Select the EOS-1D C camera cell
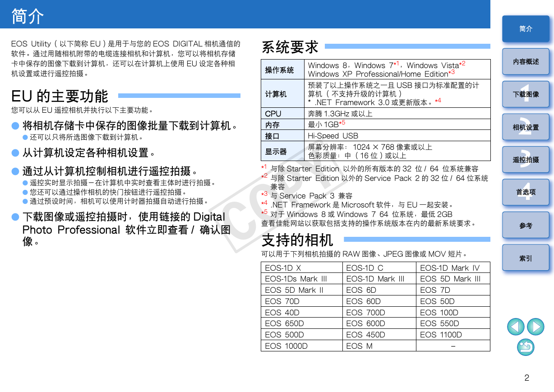The image size is (554, 392). click(x=379, y=268)
